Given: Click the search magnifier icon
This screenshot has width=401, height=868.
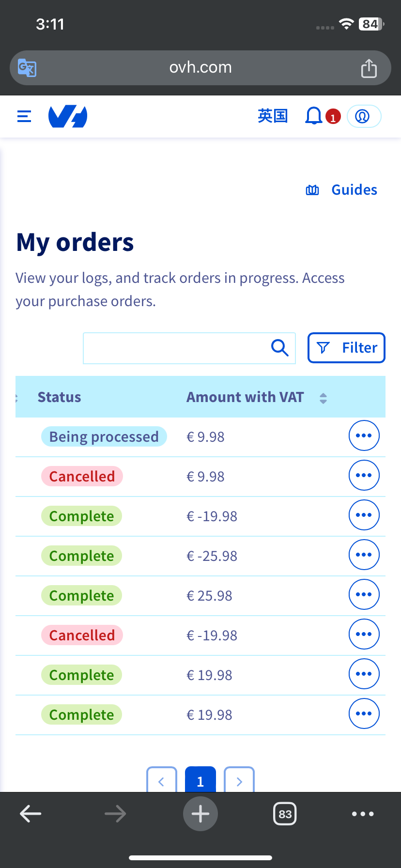Looking at the screenshot, I should click(279, 348).
